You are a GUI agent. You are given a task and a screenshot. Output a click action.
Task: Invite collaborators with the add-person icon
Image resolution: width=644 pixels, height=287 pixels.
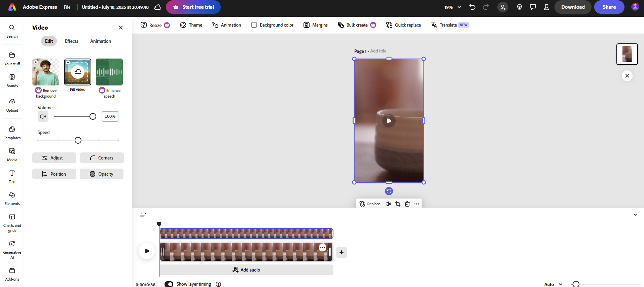(503, 7)
